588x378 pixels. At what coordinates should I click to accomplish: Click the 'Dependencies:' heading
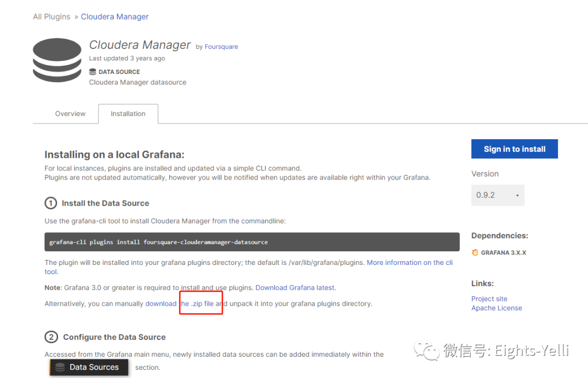point(499,236)
